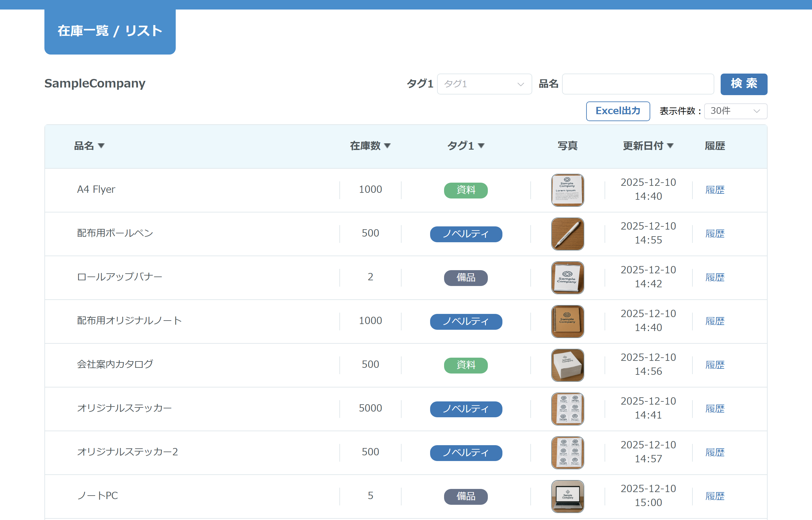Open 履歴 link for ロールアップバナー

(x=715, y=277)
